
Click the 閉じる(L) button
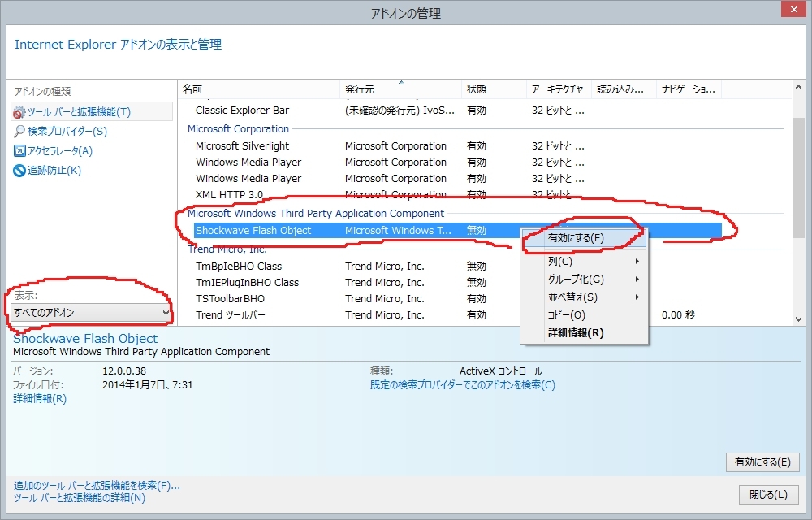click(768, 495)
